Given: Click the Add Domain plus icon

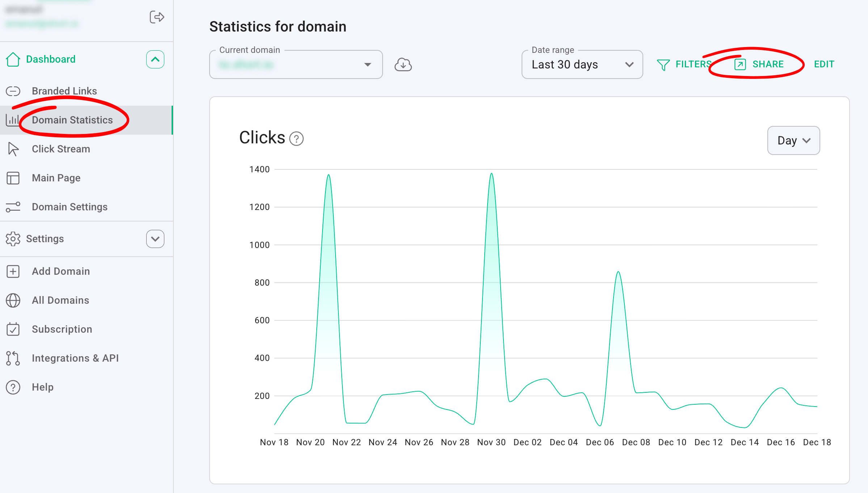Looking at the screenshot, I should pyautogui.click(x=13, y=271).
